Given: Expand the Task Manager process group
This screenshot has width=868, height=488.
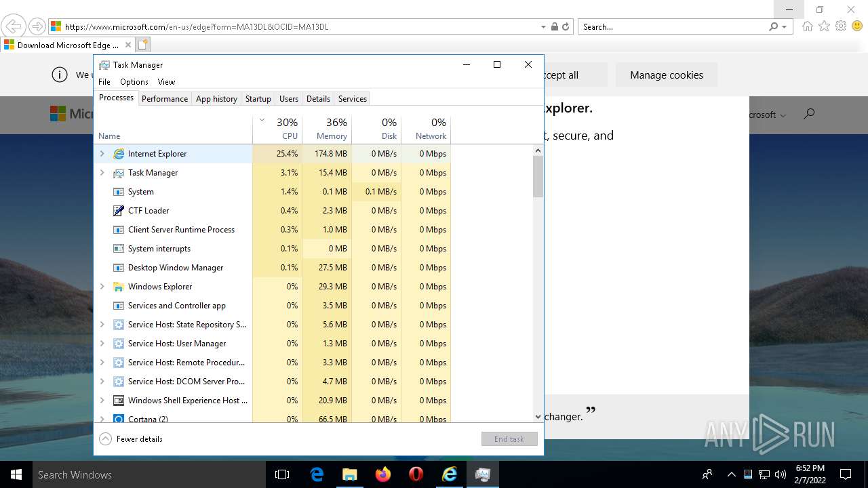Looking at the screenshot, I should tap(102, 173).
